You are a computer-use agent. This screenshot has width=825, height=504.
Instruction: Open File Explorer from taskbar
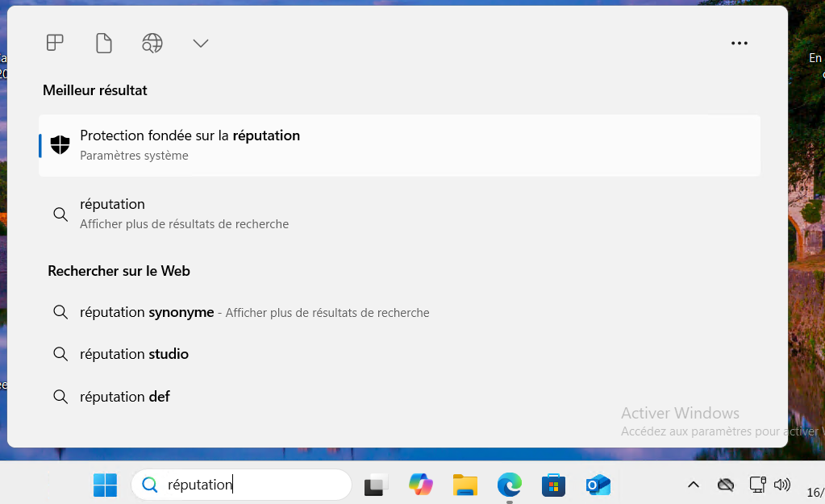pos(465,485)
